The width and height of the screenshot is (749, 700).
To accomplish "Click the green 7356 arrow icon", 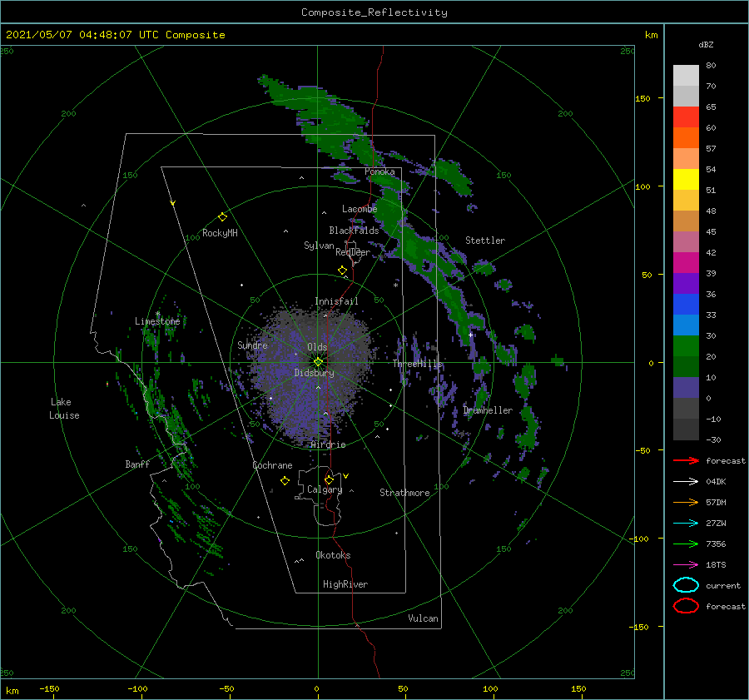I will 686,544.
